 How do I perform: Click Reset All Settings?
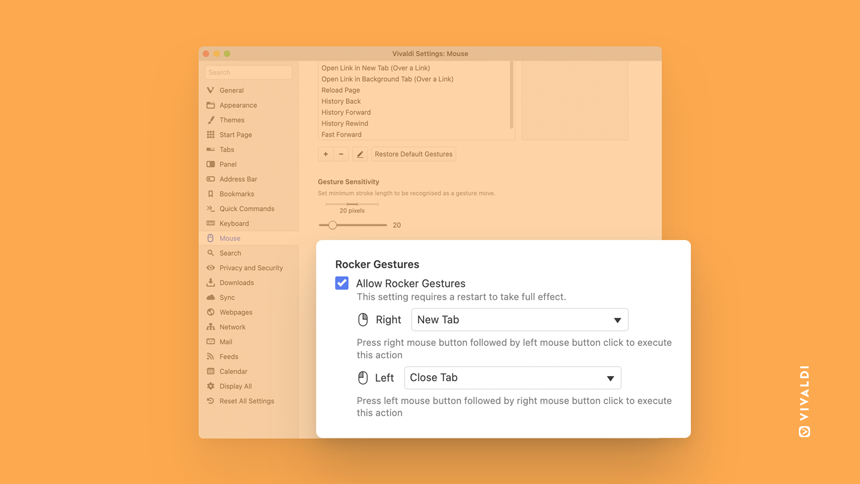click(x=247, y=401)
